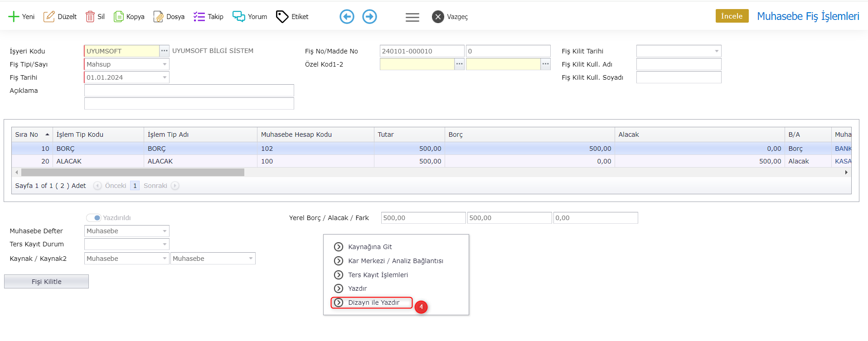Choose Dizayn ile Yazdır menu entry

pyautogui.click(x=373, y=303)
